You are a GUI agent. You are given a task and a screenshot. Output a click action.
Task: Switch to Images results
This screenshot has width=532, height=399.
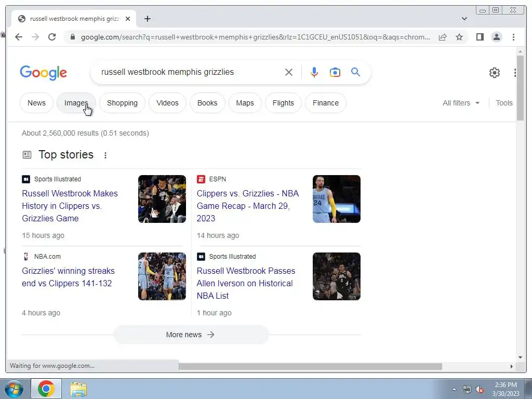coord(76,103)
